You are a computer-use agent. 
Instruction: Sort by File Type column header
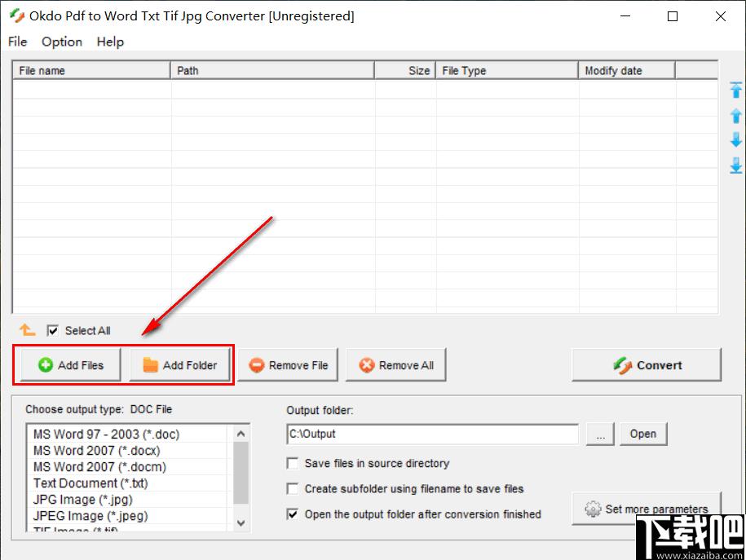point(507,70)
